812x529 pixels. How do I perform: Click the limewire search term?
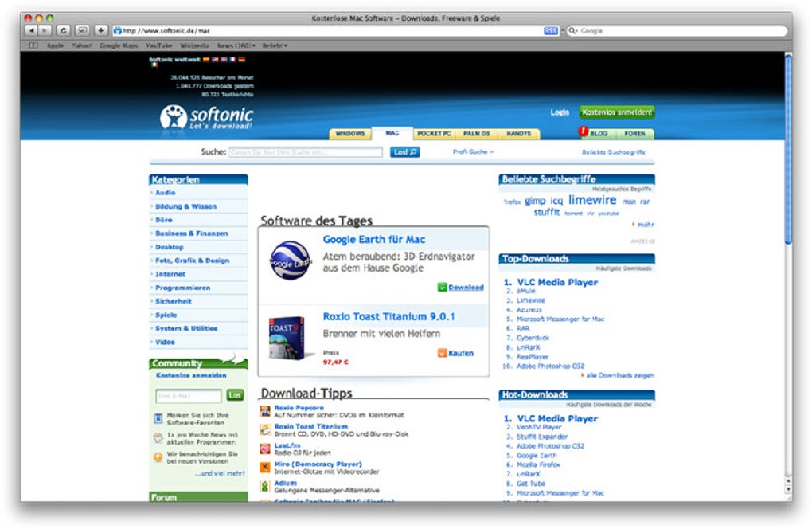[592, 200]
